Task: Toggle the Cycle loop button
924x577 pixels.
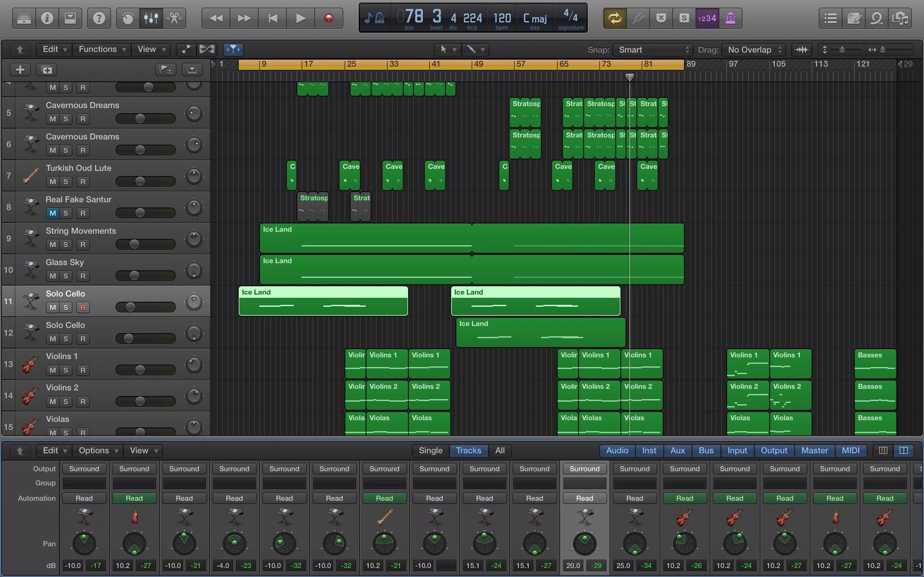Action: (x=615, y=18)
